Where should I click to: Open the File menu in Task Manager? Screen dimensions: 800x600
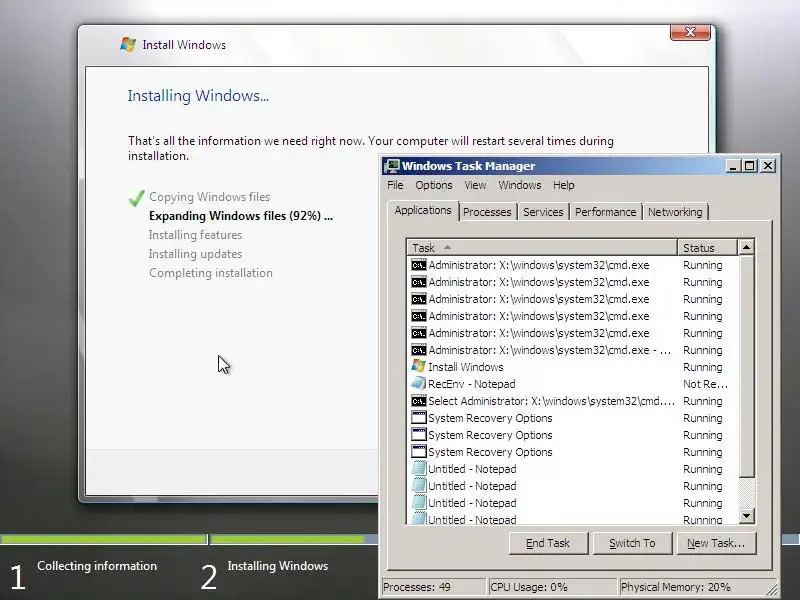(395, 185)
